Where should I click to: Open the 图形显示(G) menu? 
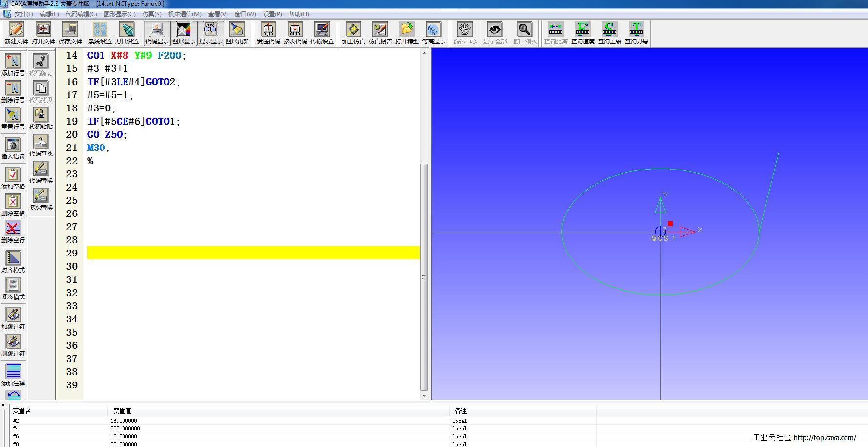pos(120,14)
